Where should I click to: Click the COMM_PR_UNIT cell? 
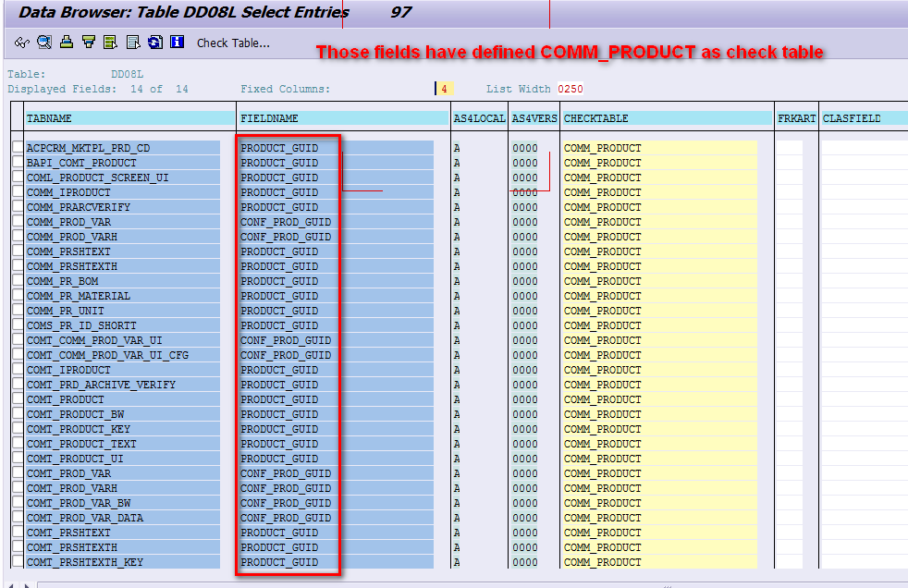pyautogui.click(x=122, y=311)
